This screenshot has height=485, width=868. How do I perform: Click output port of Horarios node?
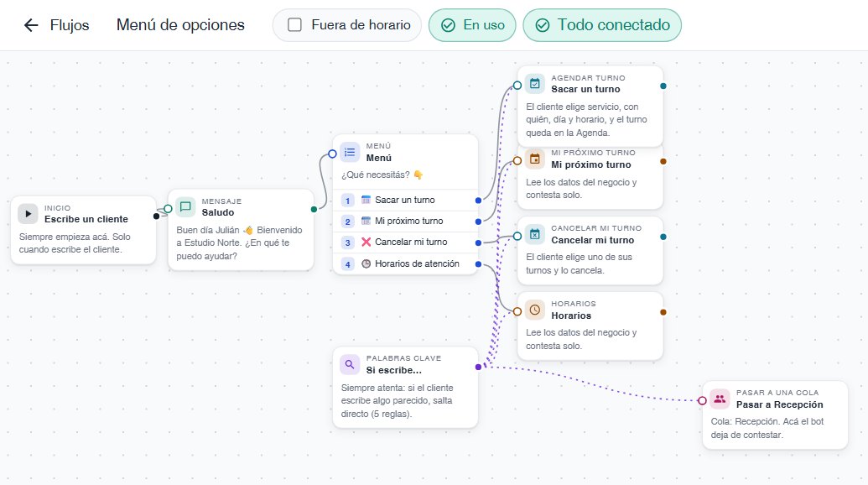click(663, 312)
